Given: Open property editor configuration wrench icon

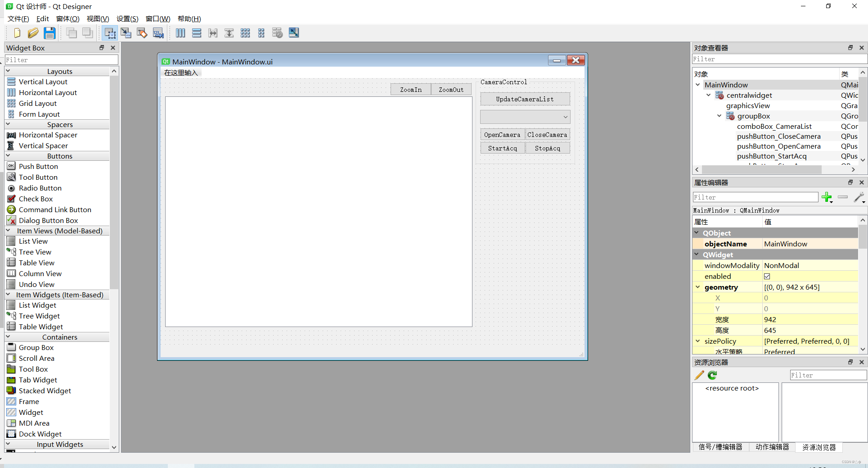Looking at the screenshot, I should (x=859, y=197).
